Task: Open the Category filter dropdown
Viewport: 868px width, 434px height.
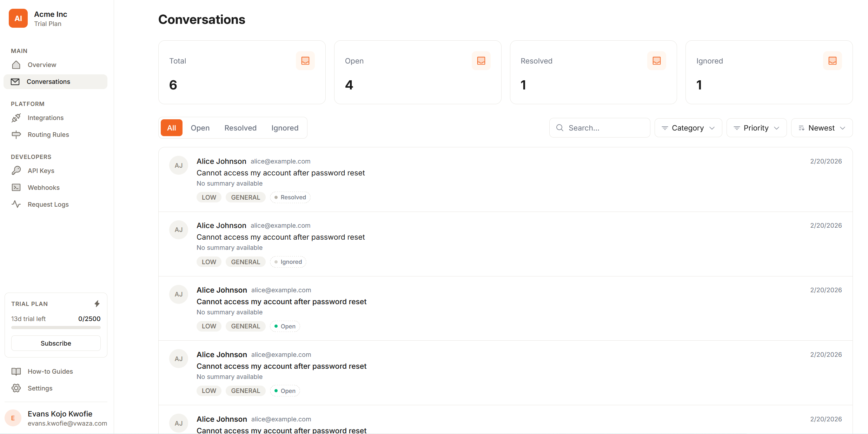Action: pos(688,128)
